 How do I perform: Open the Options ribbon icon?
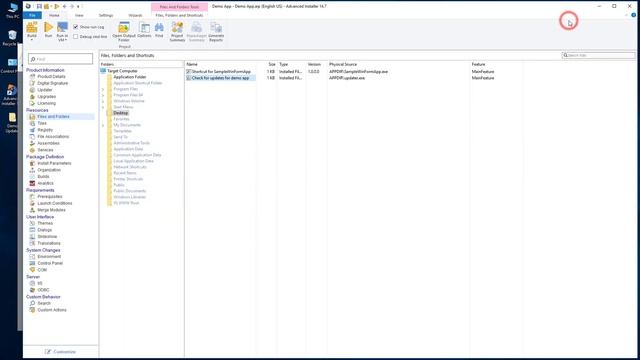click(144, 28)
